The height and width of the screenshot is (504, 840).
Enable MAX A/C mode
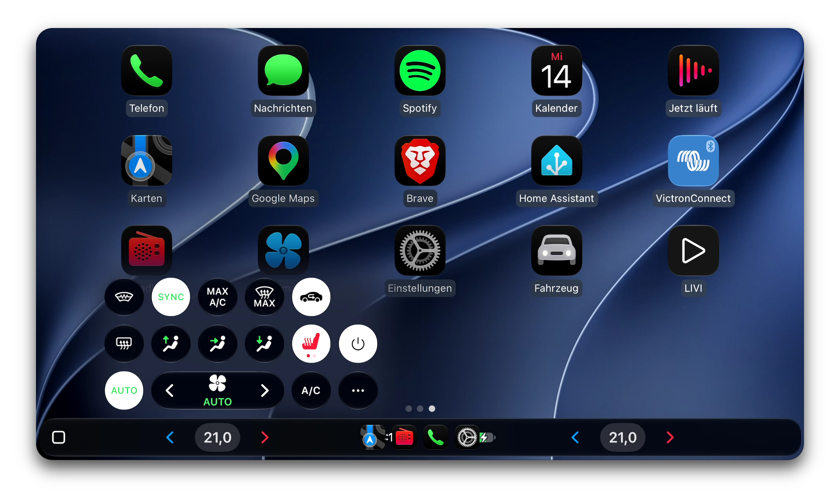pyautogui.click(x=218, y=297)
